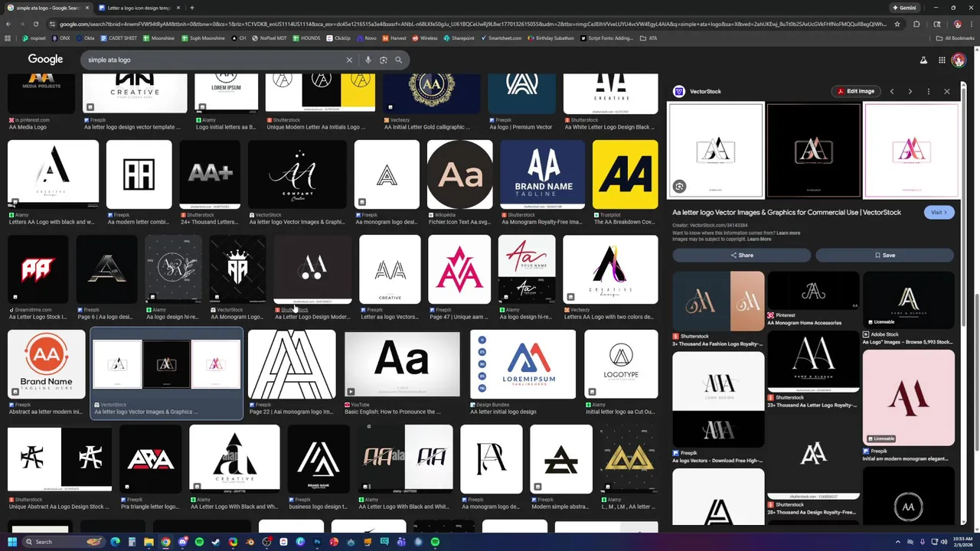The image size is (980, 551).
Task: Open Photoshop from the taskbar
Action: coord(317,542)
